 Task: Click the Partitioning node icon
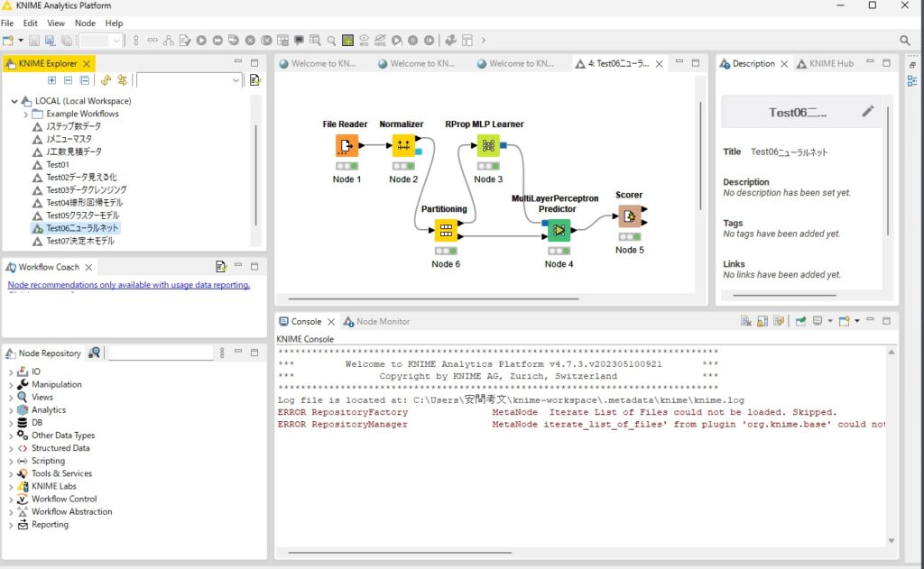point(445,230)
